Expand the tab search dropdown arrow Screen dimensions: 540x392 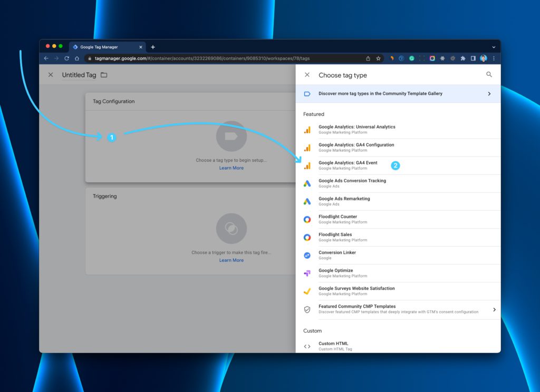click(494, 47)
